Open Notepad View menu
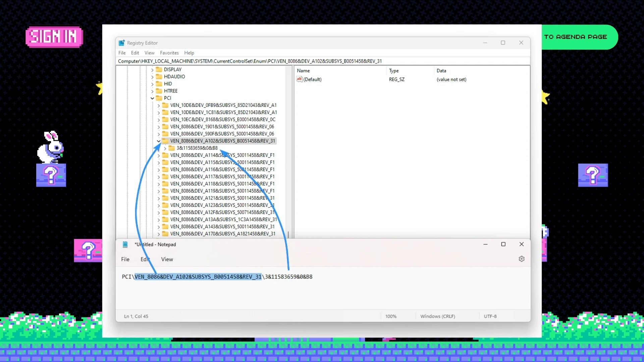The width and height of the screenshot is (644, 362). pyautogui.click(x=167, y=259)
